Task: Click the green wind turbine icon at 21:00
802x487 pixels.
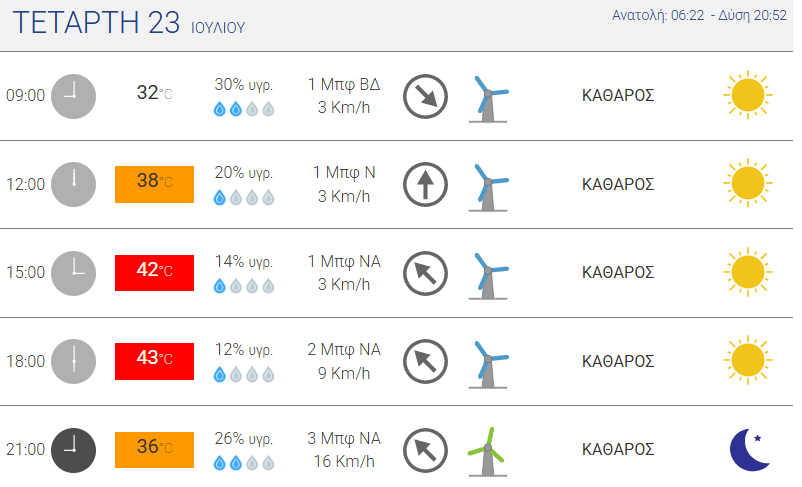Action: tap(488, 451)
